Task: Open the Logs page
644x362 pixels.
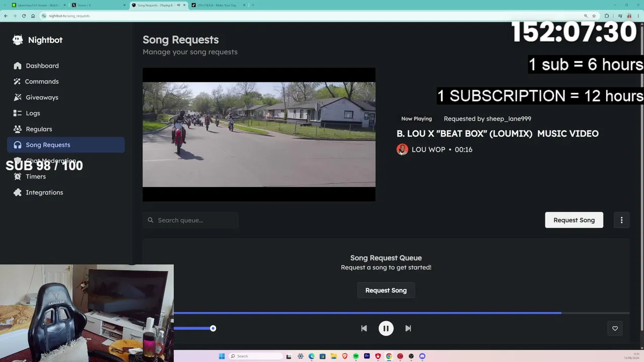Action: click(66, 113)
